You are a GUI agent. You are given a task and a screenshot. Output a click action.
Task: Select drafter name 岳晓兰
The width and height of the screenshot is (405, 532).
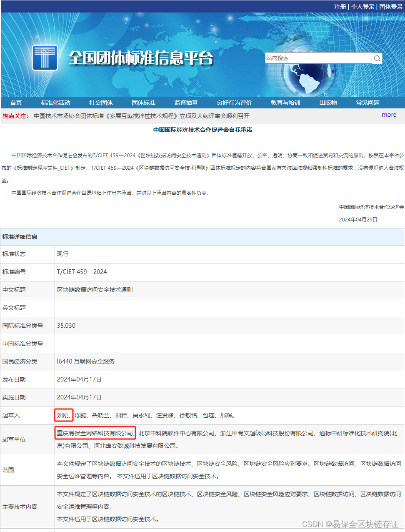tap(101, 415)
